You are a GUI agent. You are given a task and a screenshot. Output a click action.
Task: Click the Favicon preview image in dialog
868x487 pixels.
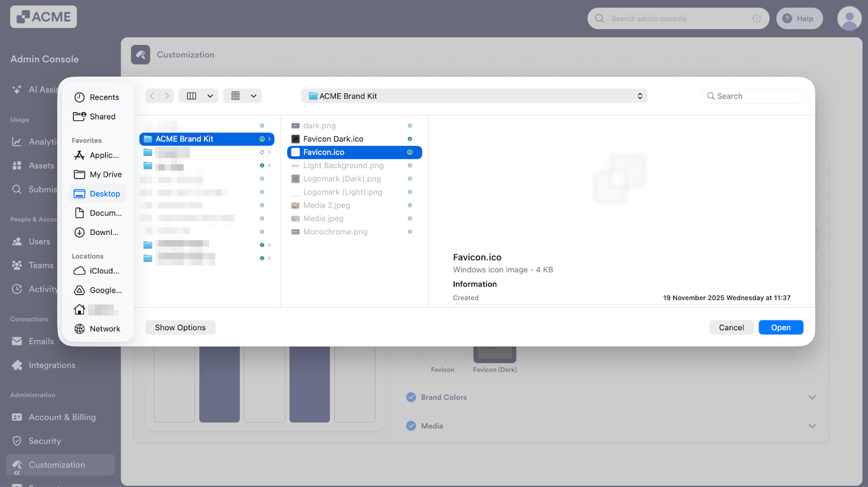(x=620, y=179)
